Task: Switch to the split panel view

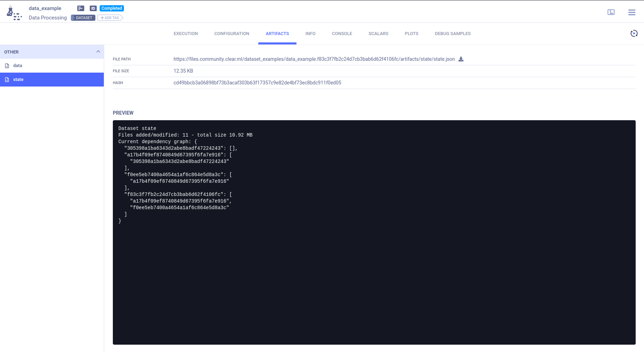Action: click(611, 12)
